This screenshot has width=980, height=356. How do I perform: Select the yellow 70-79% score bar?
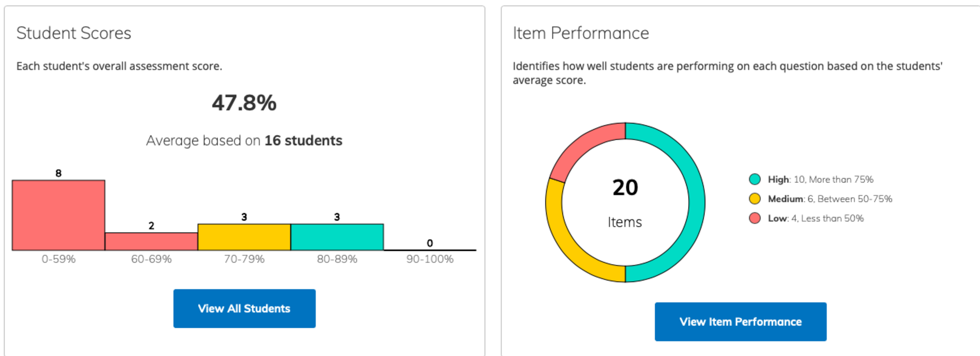(244, 237)
